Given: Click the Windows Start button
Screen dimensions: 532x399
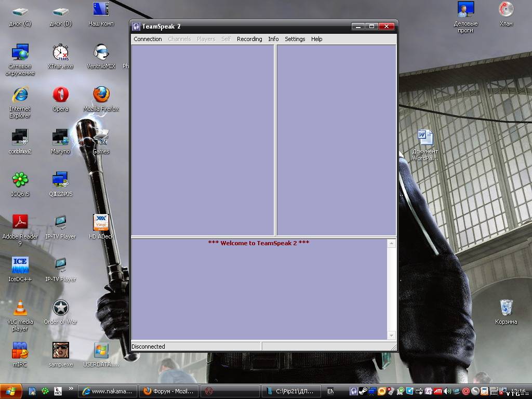Looking at the screenshot, I should (x=11, y=391).
